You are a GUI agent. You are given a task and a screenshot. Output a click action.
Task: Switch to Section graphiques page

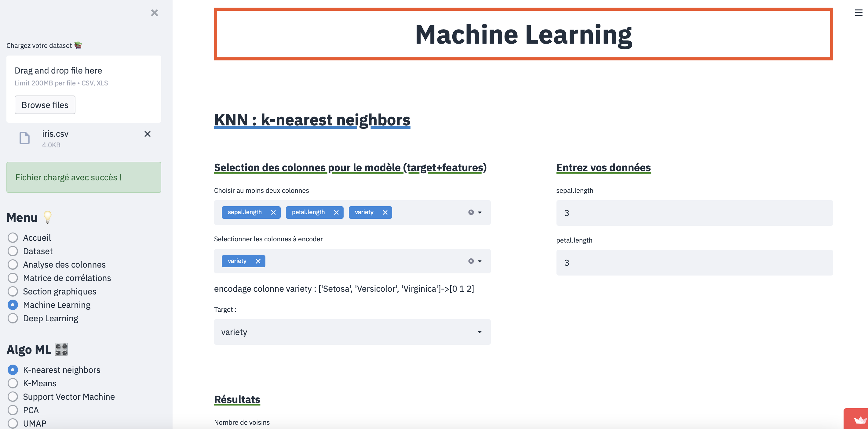(x=13, y=292)
